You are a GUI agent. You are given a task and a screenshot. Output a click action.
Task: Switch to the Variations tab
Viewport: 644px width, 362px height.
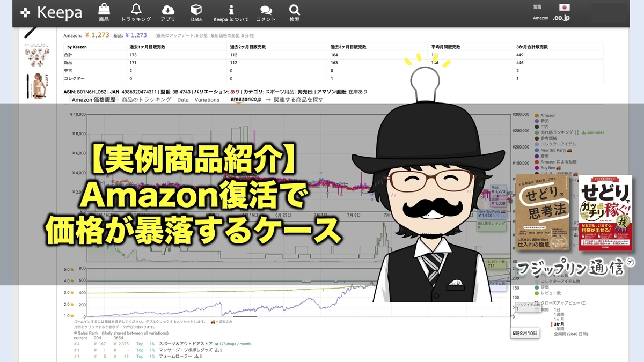pyautogui.click(x=207, y=100)
